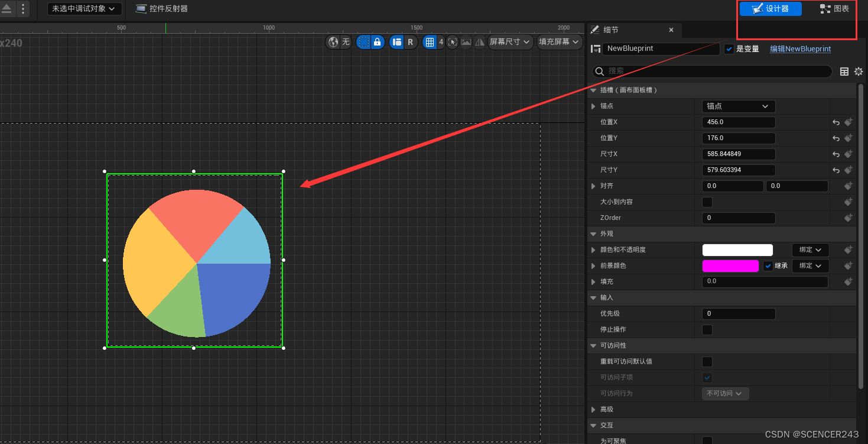This screenshot has height=444, width=868.
Task: Click the widget type icon beside NewBlueprint name
Action: (x=596, y=48)
